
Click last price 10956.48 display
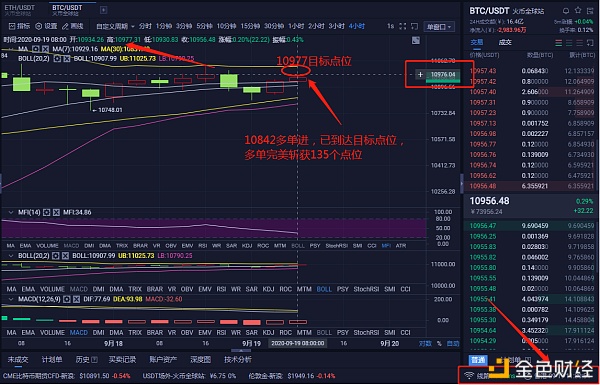pyautogui.click(x=489, y=201)
